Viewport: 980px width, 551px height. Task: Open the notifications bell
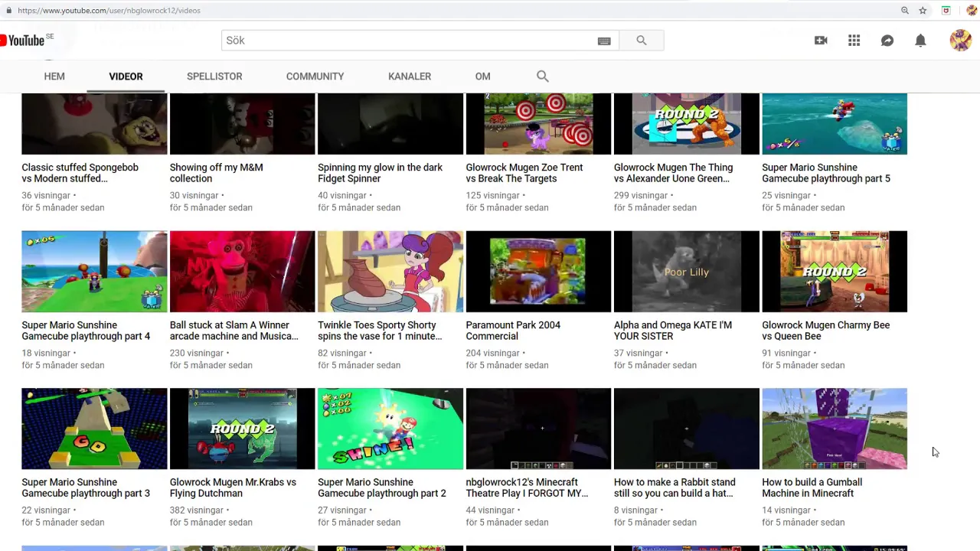[x=920, y=41]
